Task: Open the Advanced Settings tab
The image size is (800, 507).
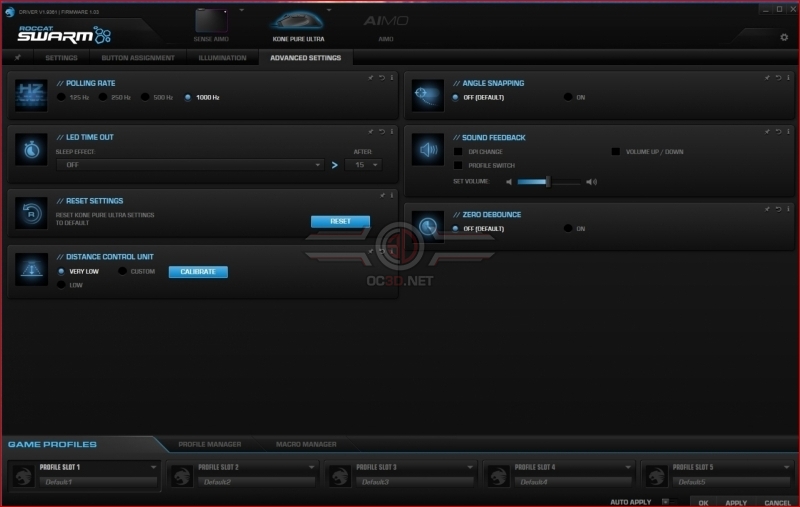Action: [x=306, y=58]
